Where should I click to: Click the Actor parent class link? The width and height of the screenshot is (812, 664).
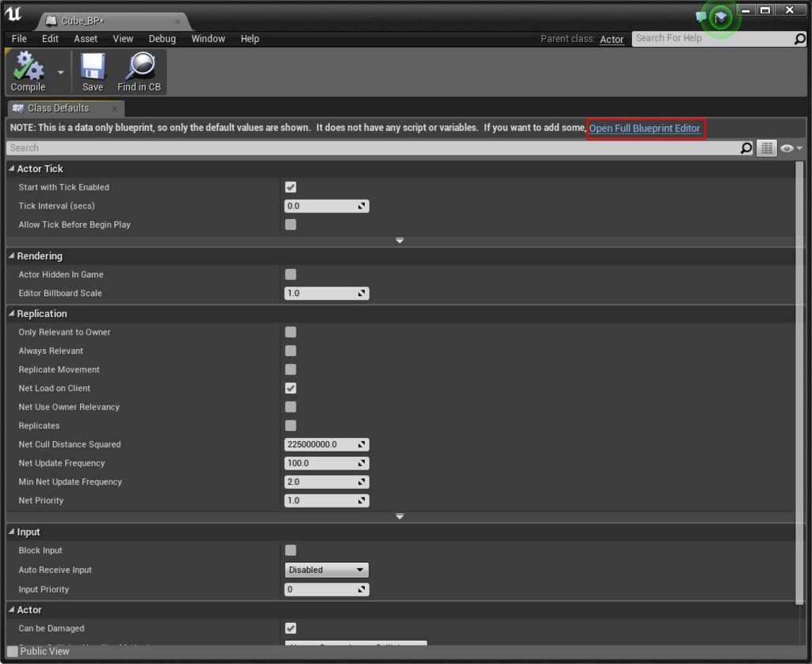(611, 40)
